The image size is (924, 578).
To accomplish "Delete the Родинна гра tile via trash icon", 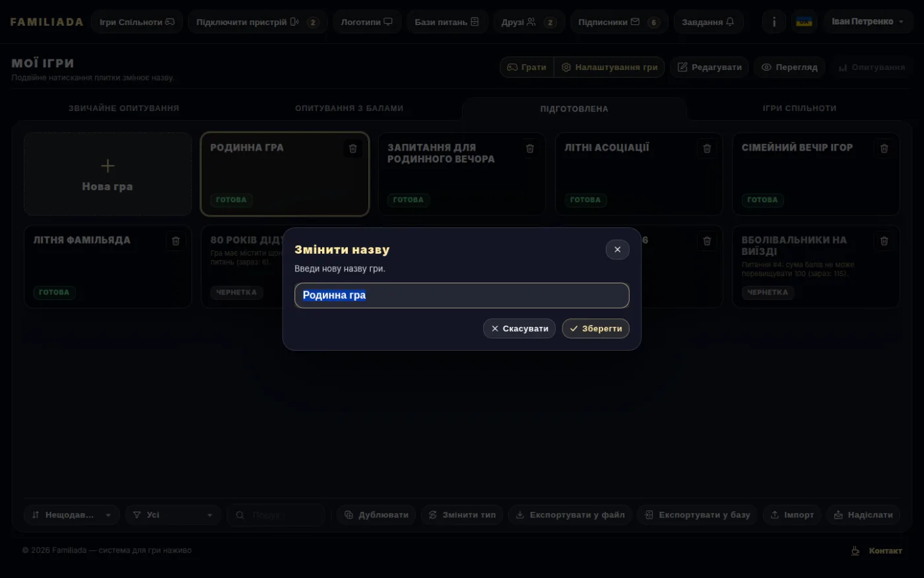I will tap(352, 149).
